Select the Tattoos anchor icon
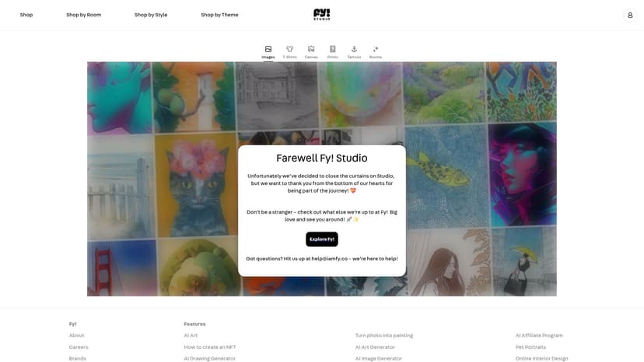The width and height of the screenshot is (644, 362). click(x=354, y=49)
